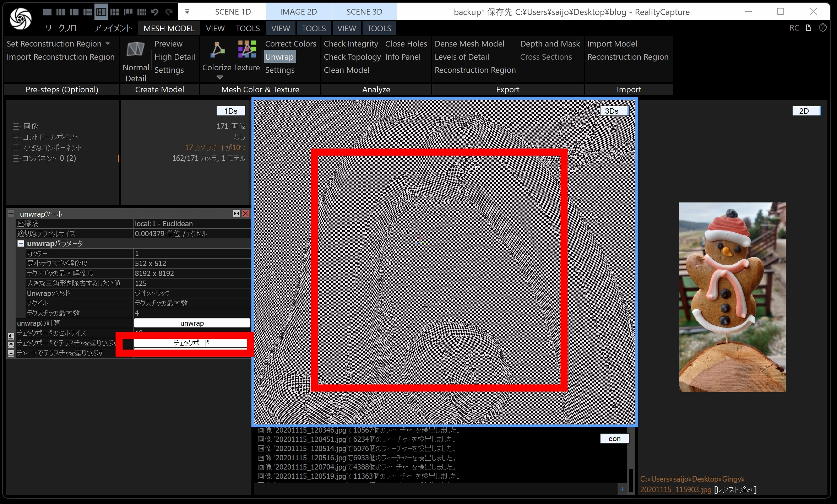Collapse the unwrapパラメータ section
This screenshot has height=504, width=837.
[x=21, y=243]
